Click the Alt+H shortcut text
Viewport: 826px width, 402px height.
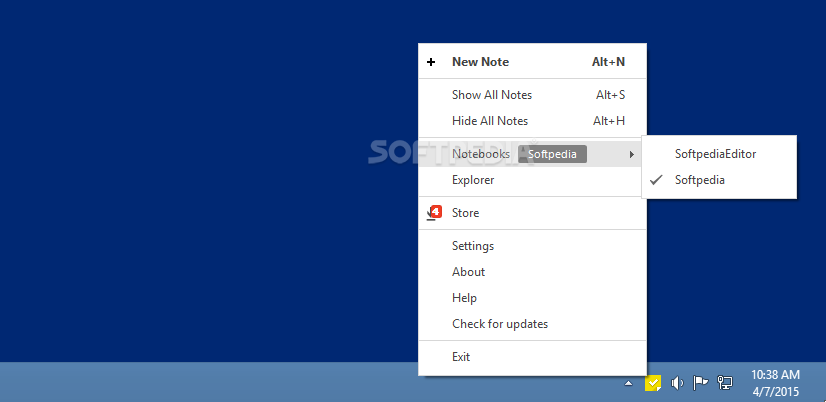[x=609, y=121]
